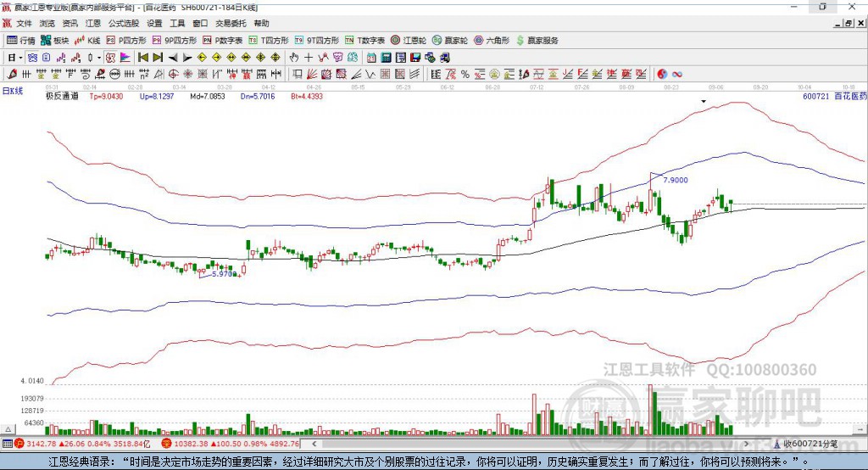Click the black right arrow icon
This screenshot has width=868, height=470.
(x=187, y=58)
